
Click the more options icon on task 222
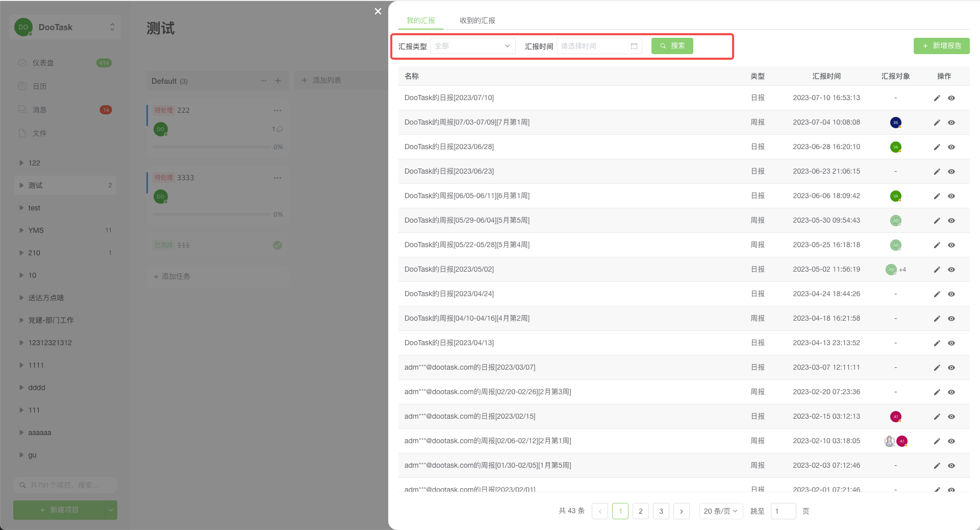(x=277, y=110)
